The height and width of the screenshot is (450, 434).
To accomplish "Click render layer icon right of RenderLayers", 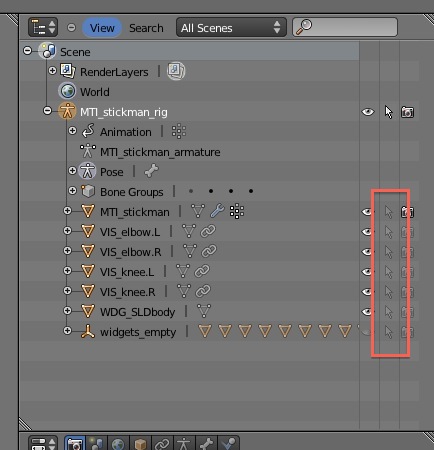I will point(176,71).
